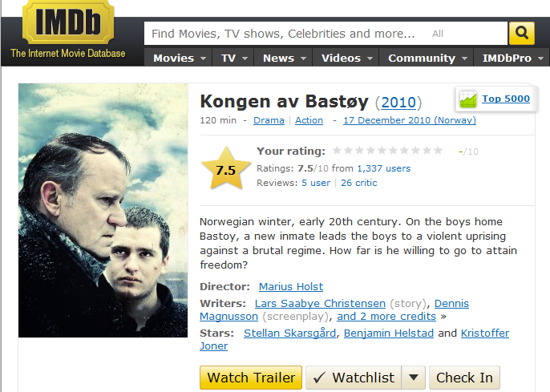Click the Kongen av Bastøy poster image

(x=103, y=210)
